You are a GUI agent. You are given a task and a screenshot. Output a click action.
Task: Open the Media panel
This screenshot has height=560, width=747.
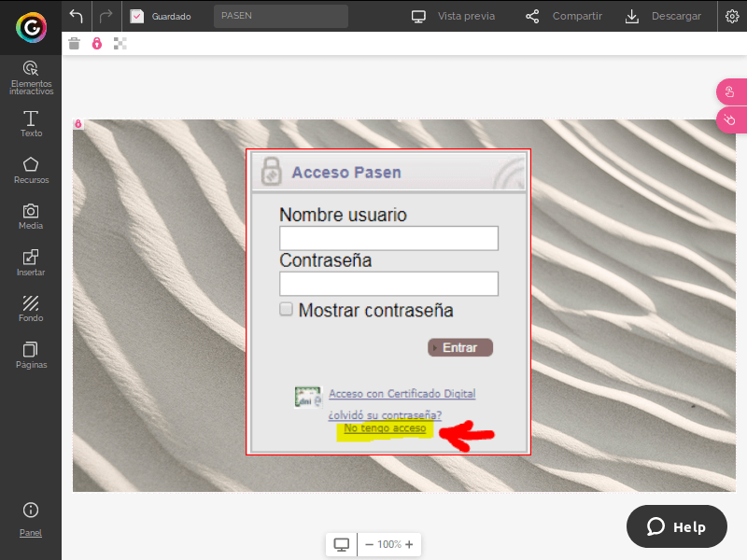[x=31, y=217]
